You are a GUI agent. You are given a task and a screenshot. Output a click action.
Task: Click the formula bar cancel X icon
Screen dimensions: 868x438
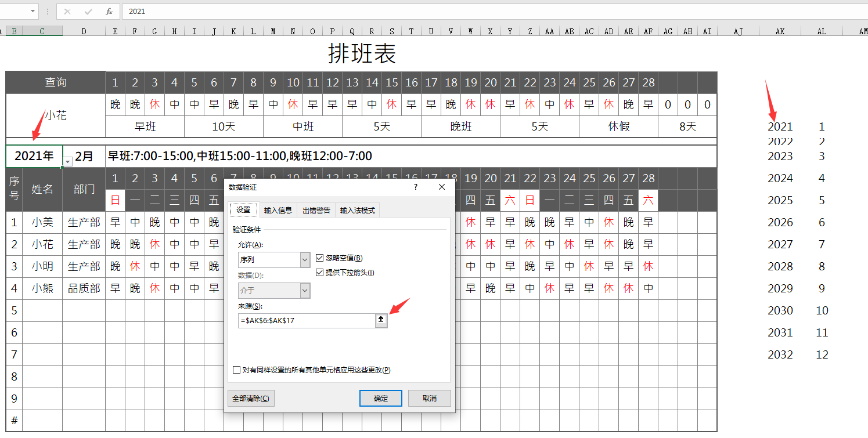click(67, 12)
